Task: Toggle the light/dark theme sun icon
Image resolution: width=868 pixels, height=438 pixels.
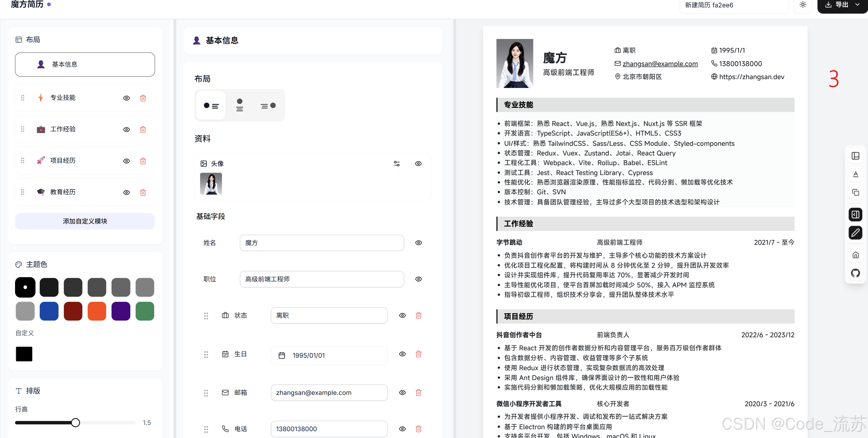Action: (x=803, y=5)
